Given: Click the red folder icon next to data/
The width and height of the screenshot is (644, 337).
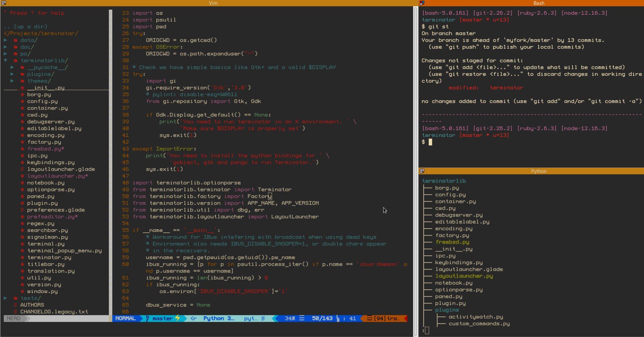Looking at the screenshot, I should click(x=16, y=40).
